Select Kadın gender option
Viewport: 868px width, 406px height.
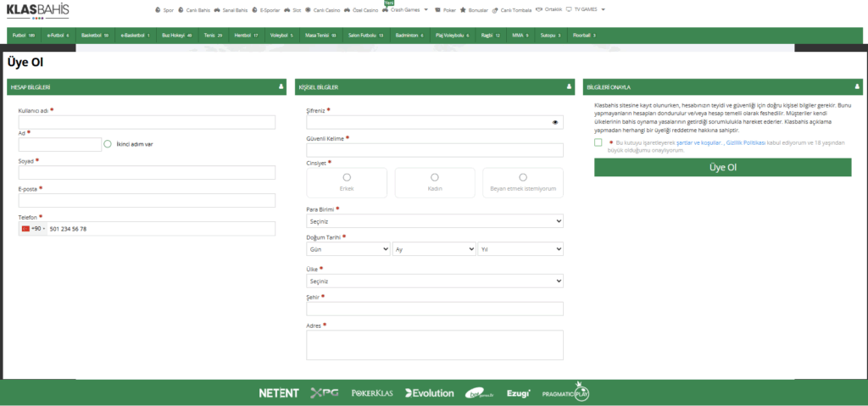(435, 183)
